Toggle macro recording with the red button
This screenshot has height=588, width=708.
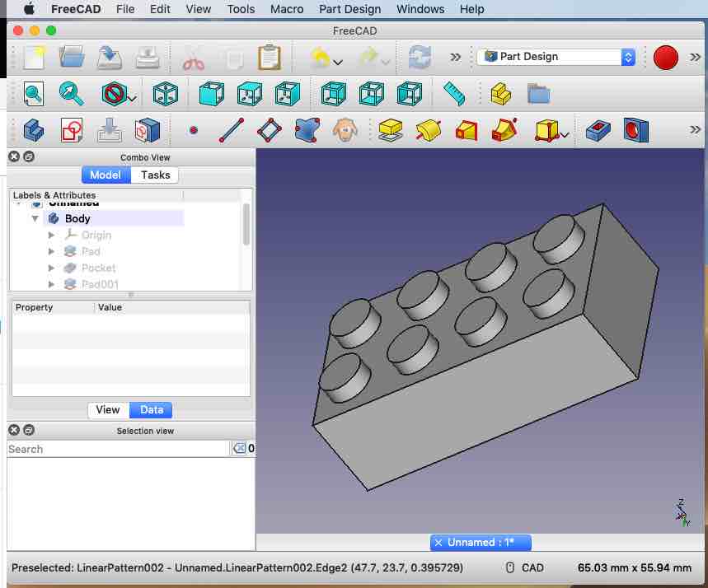click(666, 58)
